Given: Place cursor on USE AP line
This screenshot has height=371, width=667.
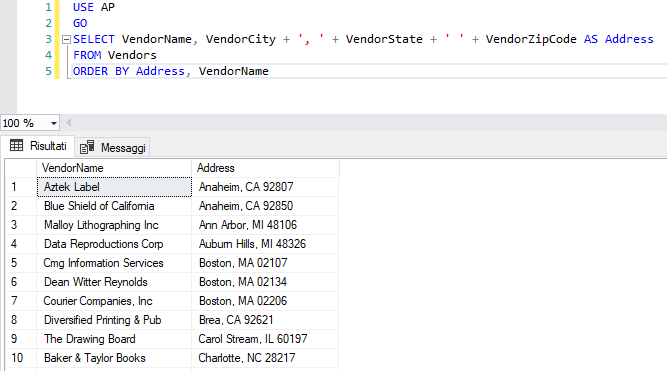Looking at the screenshot, I should point(94,7).
